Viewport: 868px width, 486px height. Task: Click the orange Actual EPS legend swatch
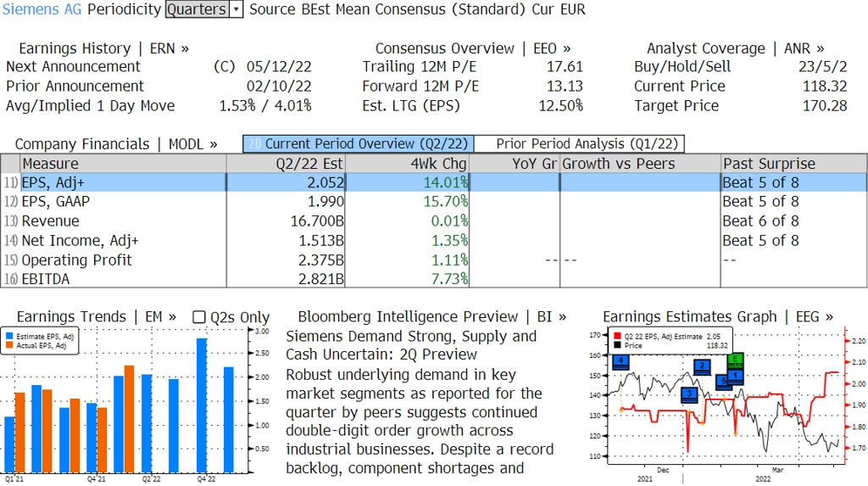pos(9,345)
